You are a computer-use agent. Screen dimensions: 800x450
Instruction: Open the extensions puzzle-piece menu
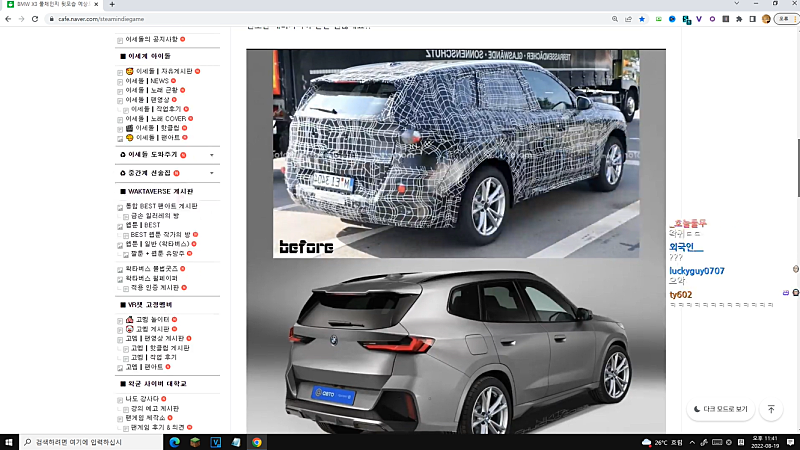(739, 19)
